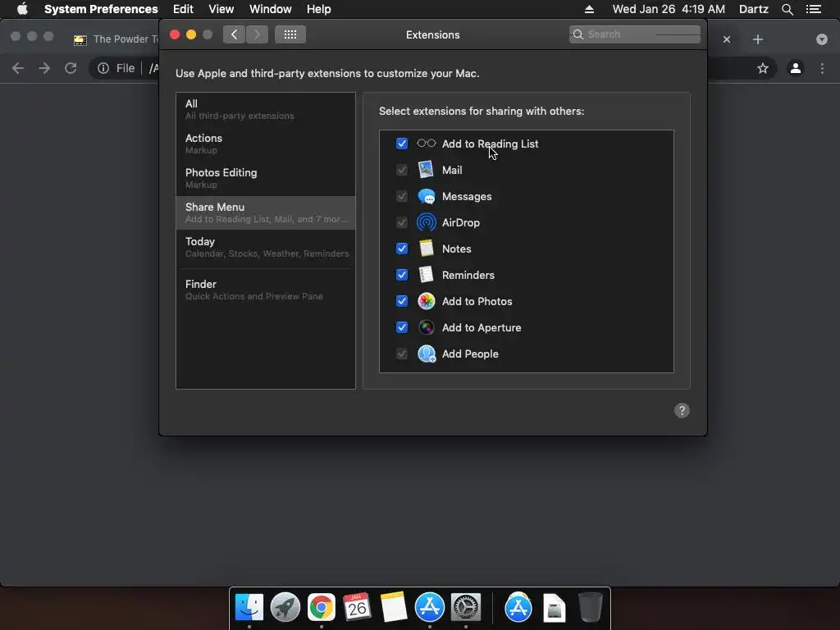Open Launchpad from the Dock

click(285, 608)
